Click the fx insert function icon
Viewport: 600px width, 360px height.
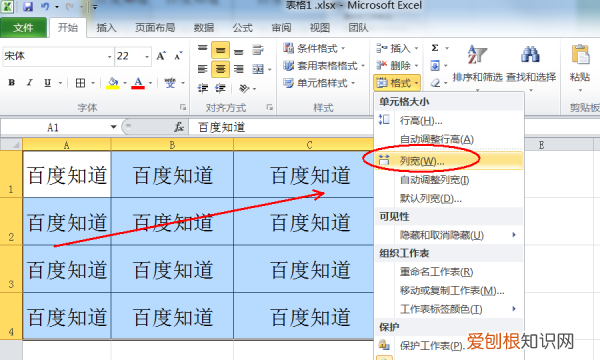pos(179,127)
